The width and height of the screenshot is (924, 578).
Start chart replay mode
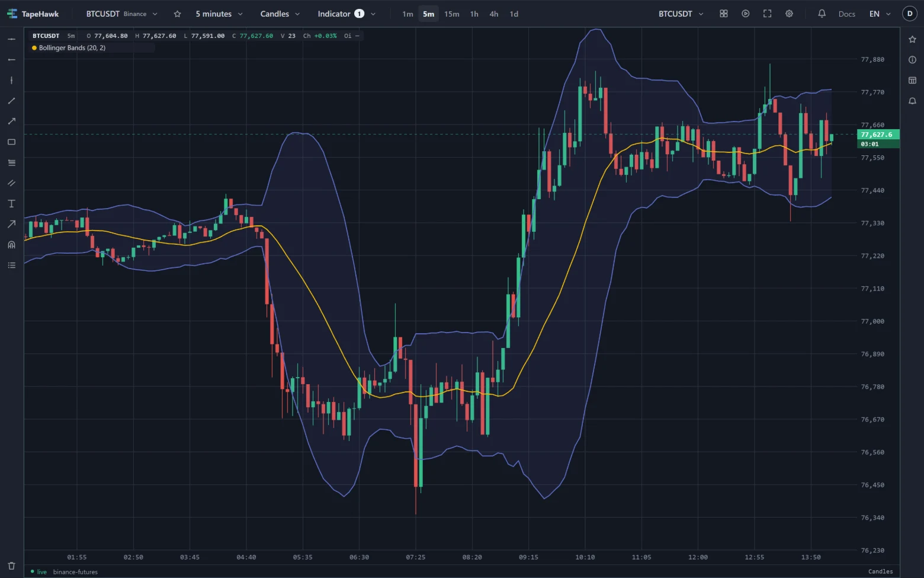click(x=745, y=14)
